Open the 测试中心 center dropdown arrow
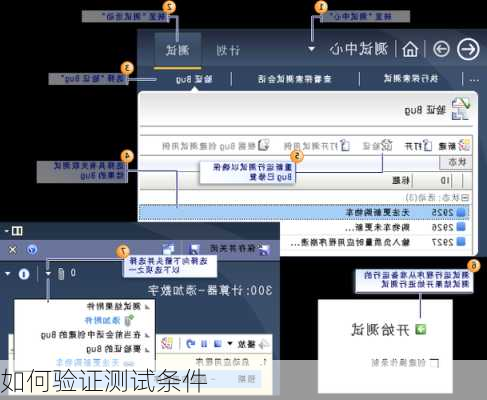Viewport: 487px width, 400px height. pyautogui.click(x=311, y=49)
